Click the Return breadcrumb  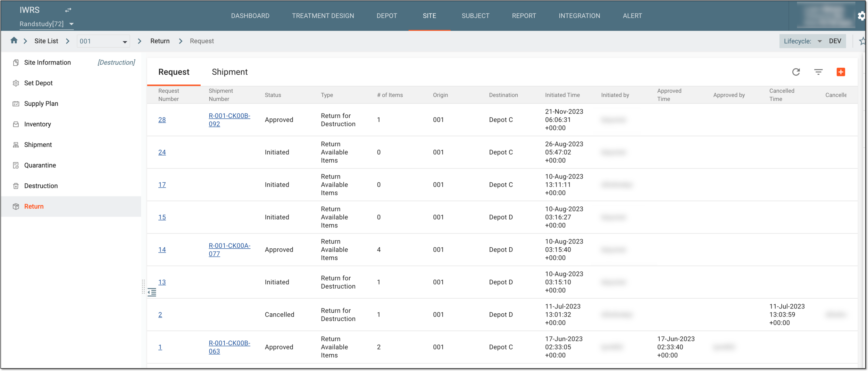click(x=160, y=41)
